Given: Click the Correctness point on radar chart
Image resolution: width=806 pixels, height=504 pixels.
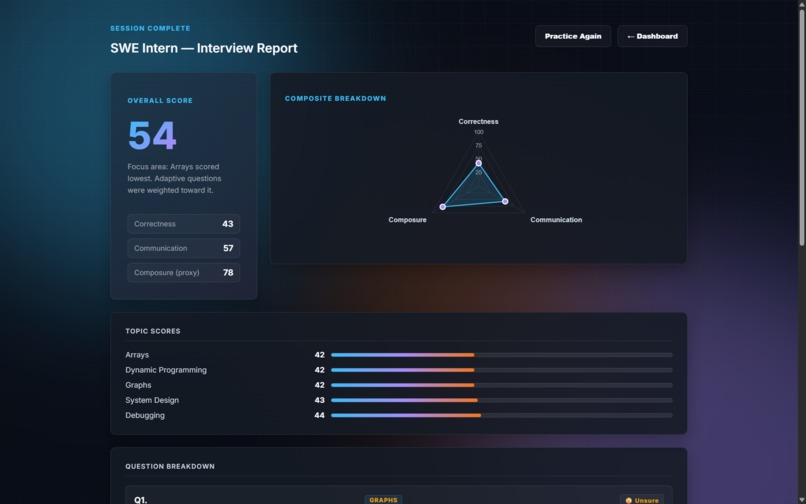Looking at the screenshot, I should coord(479,163).
